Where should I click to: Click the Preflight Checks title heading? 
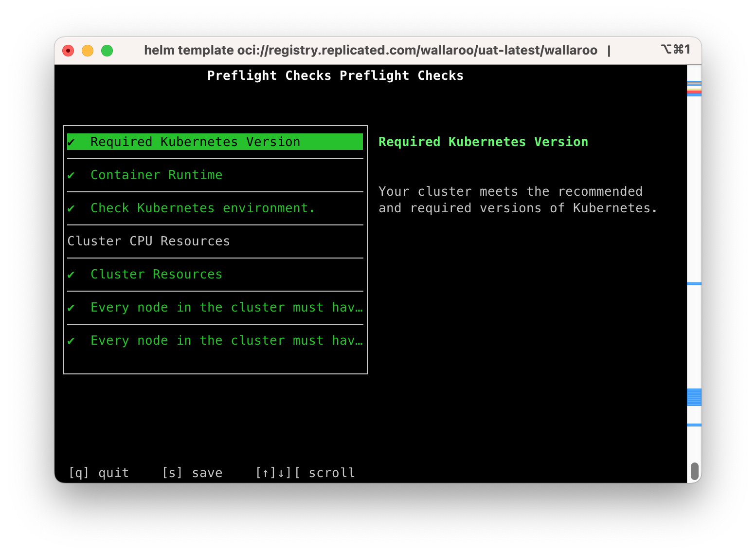(x=336, y=75)
